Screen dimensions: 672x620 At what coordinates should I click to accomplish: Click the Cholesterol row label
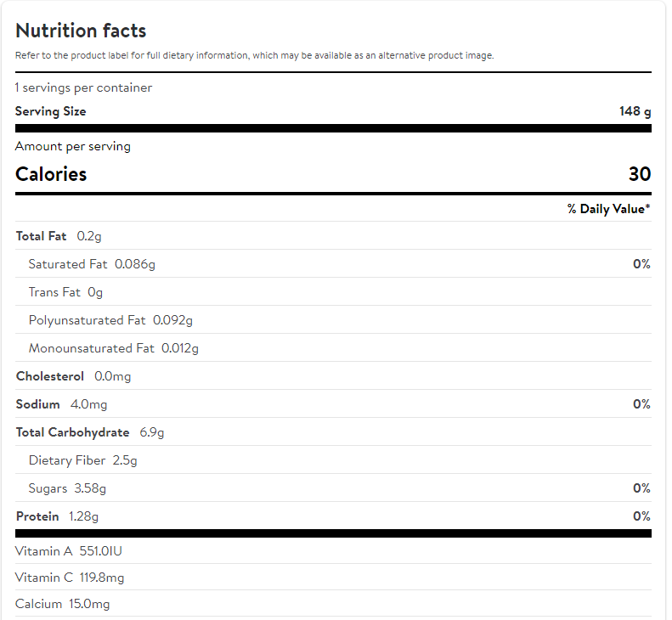(x=50, y=376)
